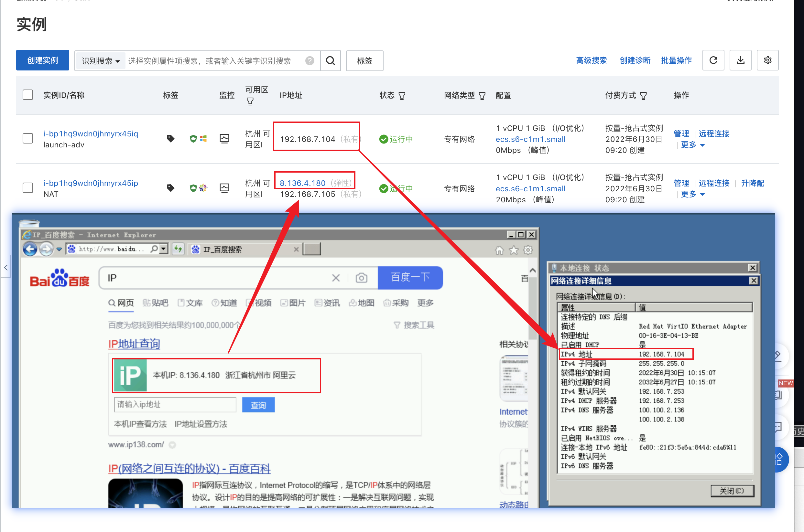Open monitoring chart for NAT instance
804x532 pixels.
[224, 188]
